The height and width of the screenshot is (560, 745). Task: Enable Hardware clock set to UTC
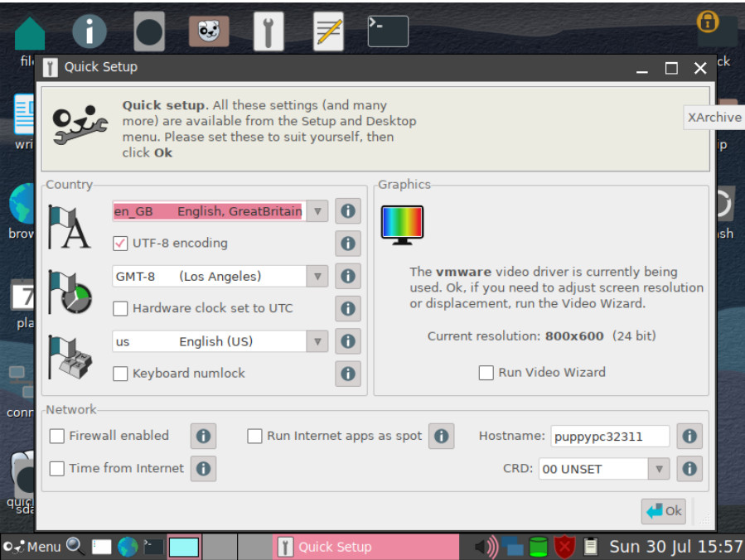click(120, 309)
